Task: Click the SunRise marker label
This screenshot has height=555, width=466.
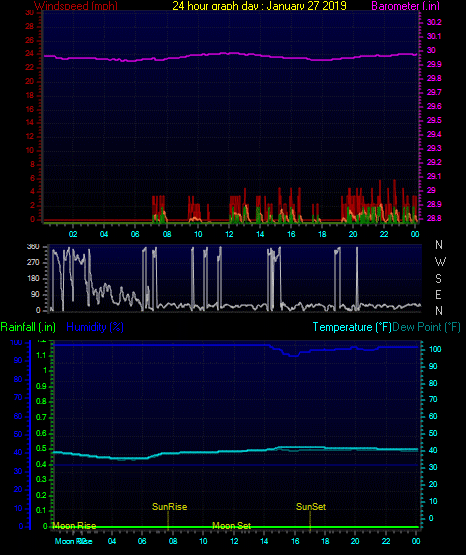Action: click(169, 507)
